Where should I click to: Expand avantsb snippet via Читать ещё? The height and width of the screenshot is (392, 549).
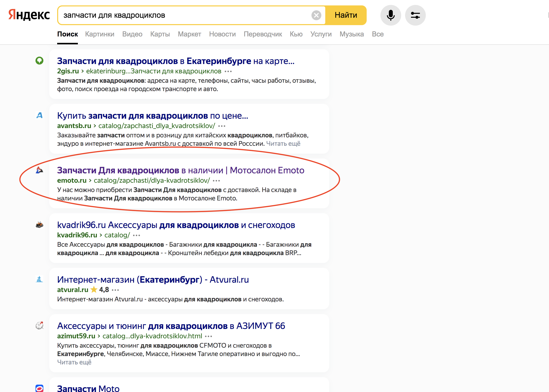pos(283,144)
